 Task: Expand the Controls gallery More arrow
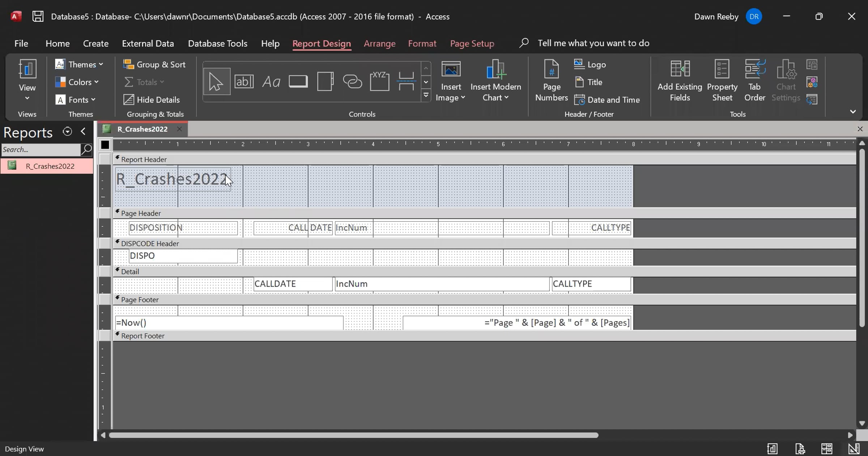click(426, 96)
